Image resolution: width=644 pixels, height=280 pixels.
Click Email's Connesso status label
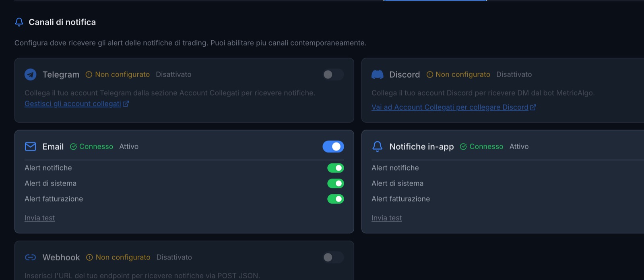click(x=96, y=146)
